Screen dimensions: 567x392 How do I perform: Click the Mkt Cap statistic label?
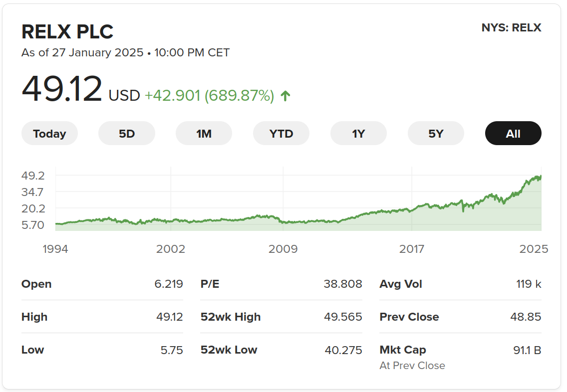coord(403,350)
